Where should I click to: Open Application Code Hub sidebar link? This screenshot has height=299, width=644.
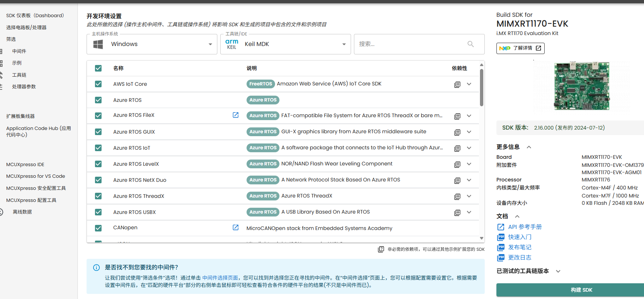coord(38,131)
